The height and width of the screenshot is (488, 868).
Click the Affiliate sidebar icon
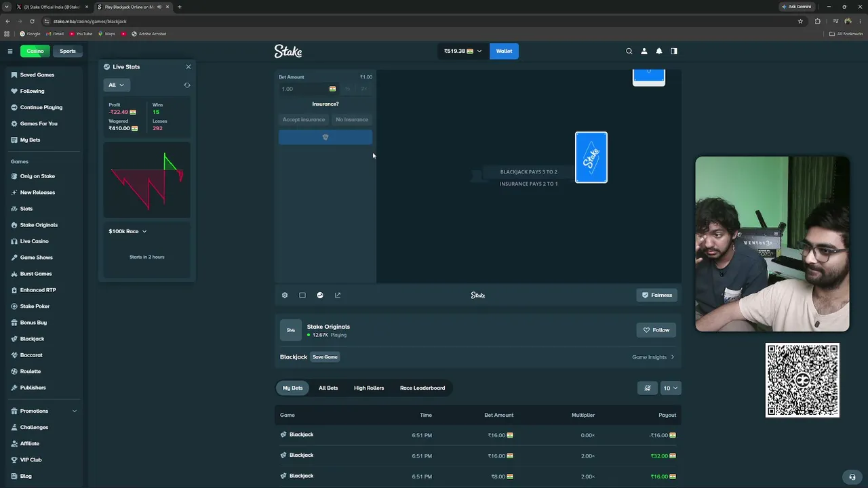pyautogui.click(x=14, y=443)
